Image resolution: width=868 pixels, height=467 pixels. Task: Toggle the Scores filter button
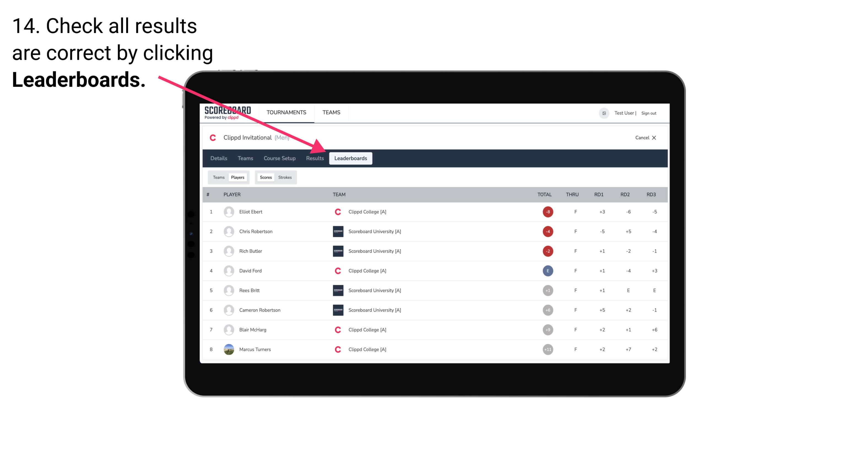(x=265, y=177)
